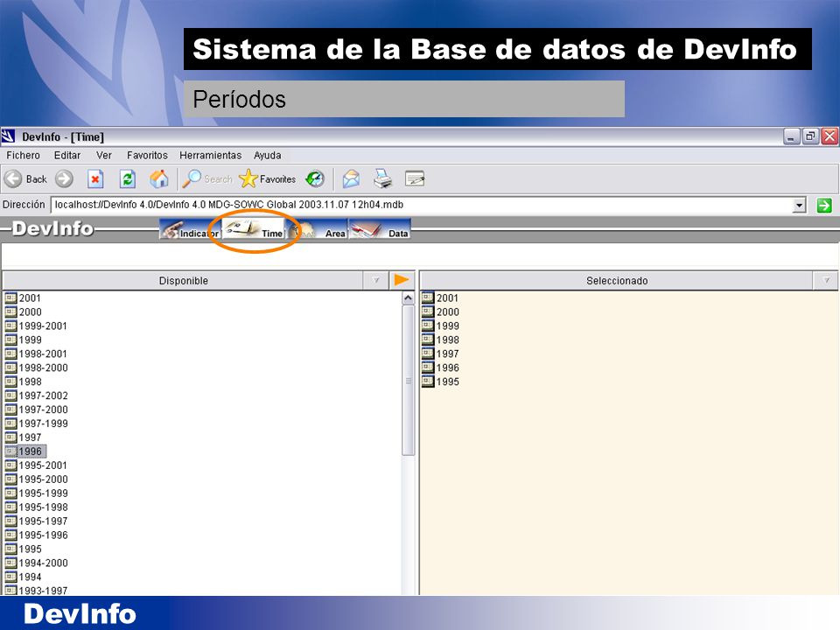840x630 pixels.
Task: Select 2001 in Seleccionado list
Action: tap(440, 297)
